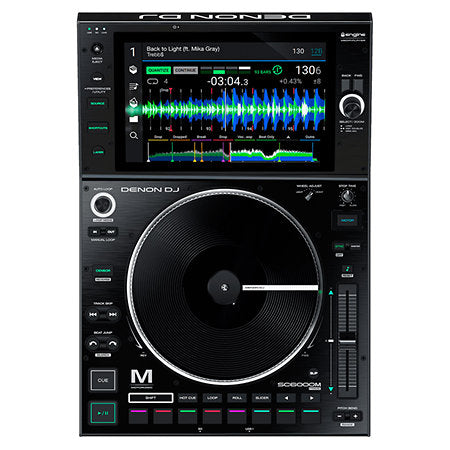Trigger performance pad 1 with magenta light

[138, 416]
